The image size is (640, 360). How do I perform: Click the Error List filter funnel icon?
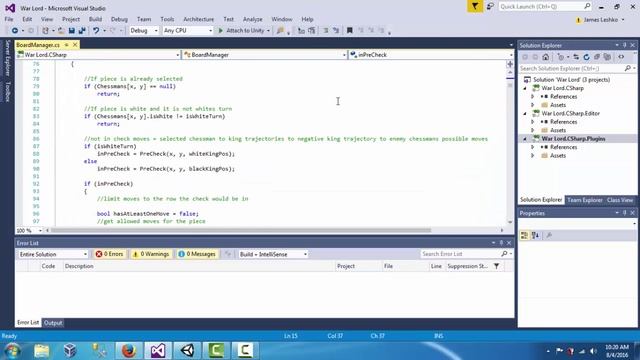point(496,266)
